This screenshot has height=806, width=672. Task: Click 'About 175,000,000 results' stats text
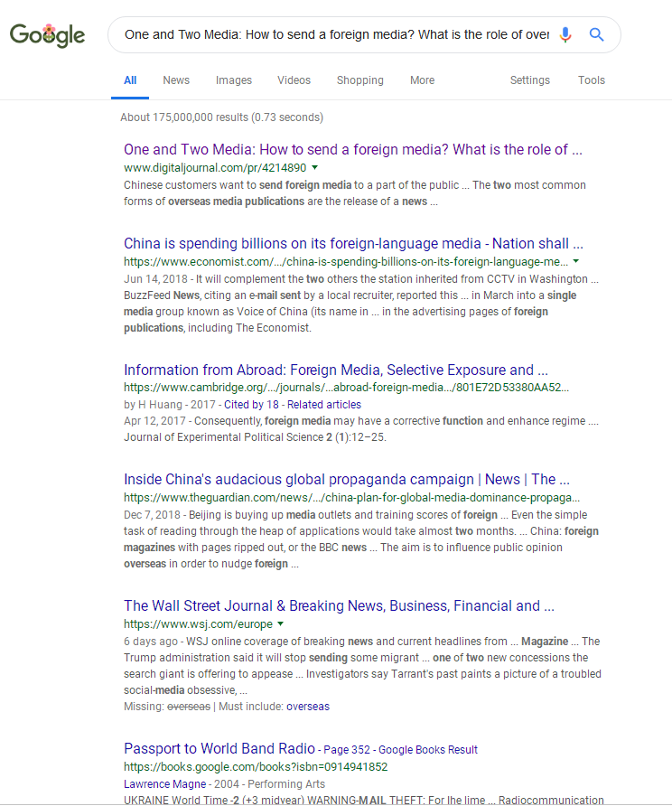(x=222, y=117)
